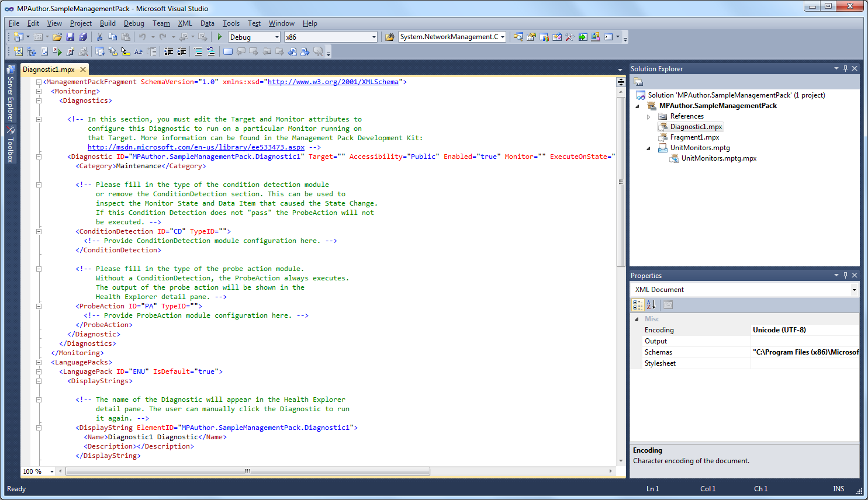The image size is (868, 500).
Task: Toggle a bookmark on the current line
Action: tap(228, 51)
